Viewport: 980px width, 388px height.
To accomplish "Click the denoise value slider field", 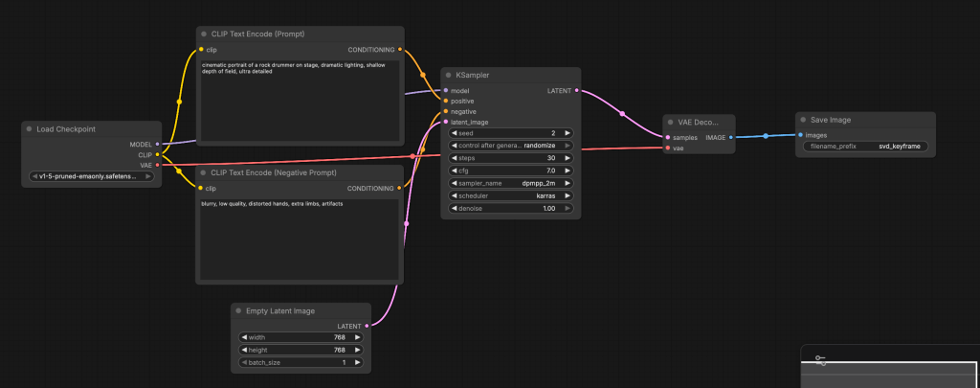I will click(510, 208).
